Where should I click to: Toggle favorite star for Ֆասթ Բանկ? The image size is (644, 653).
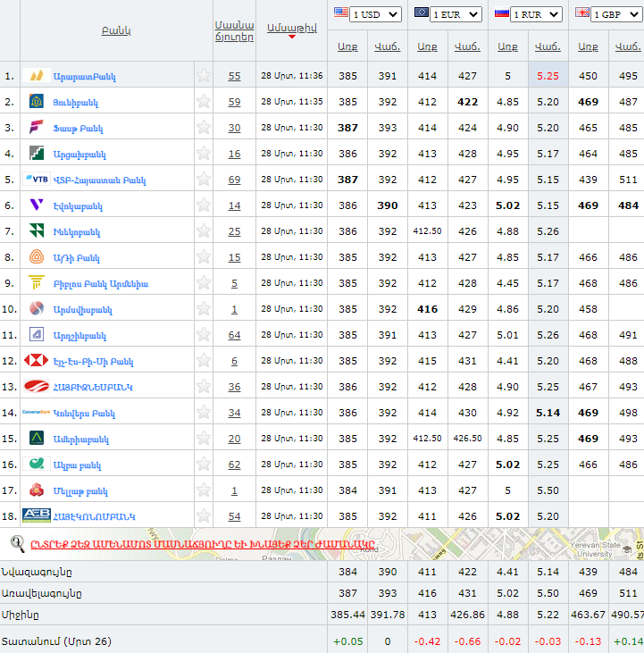[204, 127]
